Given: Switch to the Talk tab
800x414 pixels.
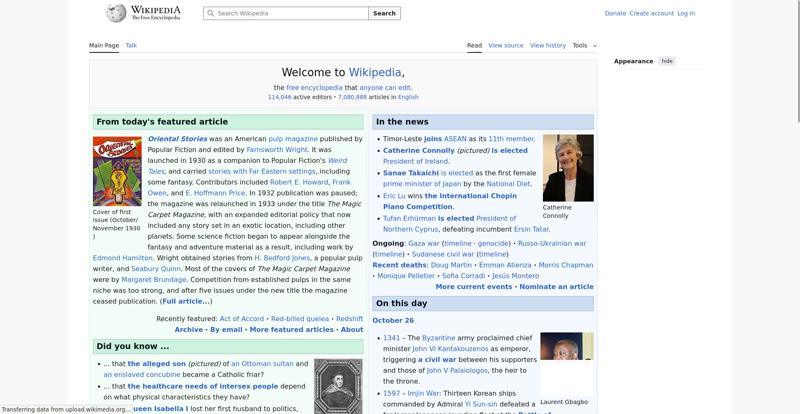Looking at the screenshot, I should tap(131, 45).
